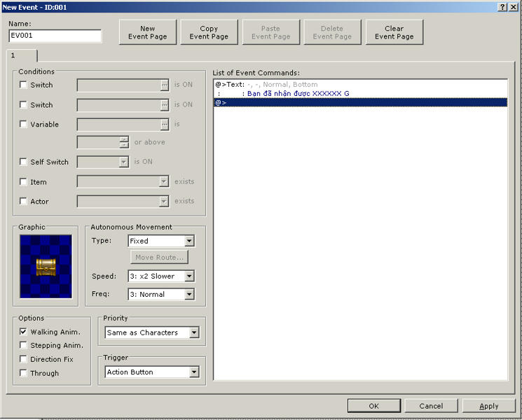The width and height of the screenshot is (522, 420).
Task: Open the Speed dropdown showing x2 Slower
Action: [x=189, y=276]
